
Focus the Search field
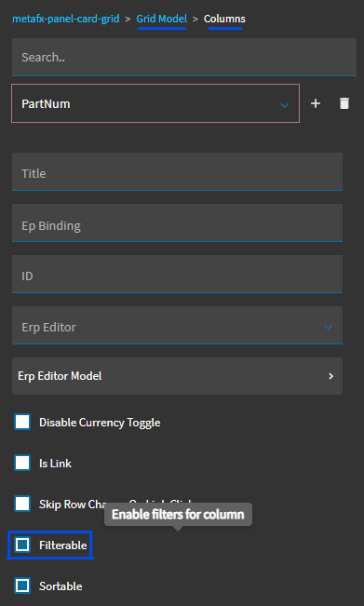coord(184,57)
